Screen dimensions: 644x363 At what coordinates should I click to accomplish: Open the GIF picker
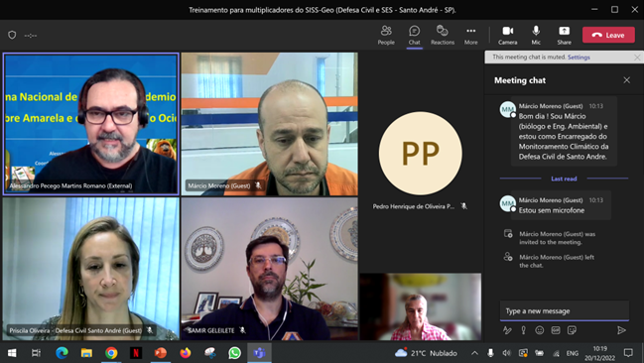pos(556,330)
